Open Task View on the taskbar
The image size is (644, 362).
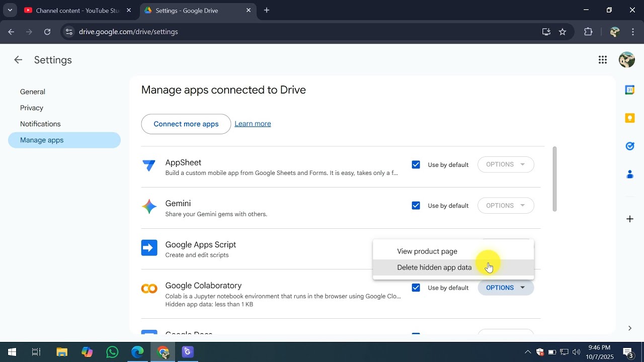(x=36, y=352)
